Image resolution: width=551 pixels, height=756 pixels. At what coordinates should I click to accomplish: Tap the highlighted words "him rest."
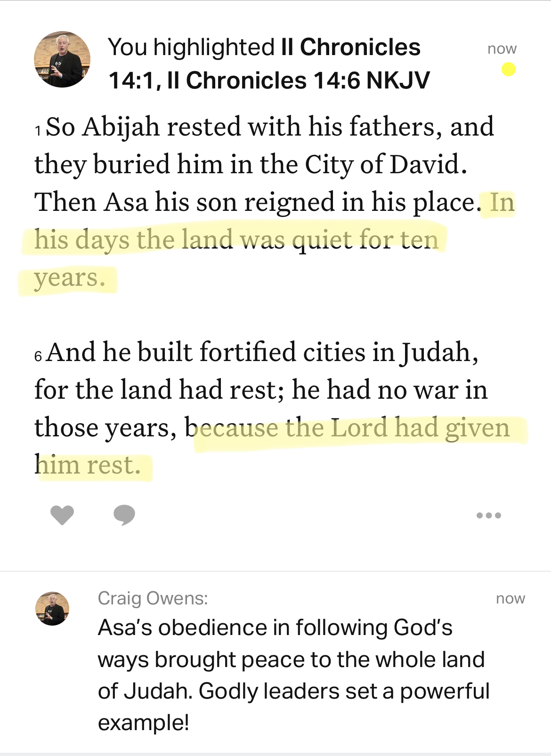89,466
